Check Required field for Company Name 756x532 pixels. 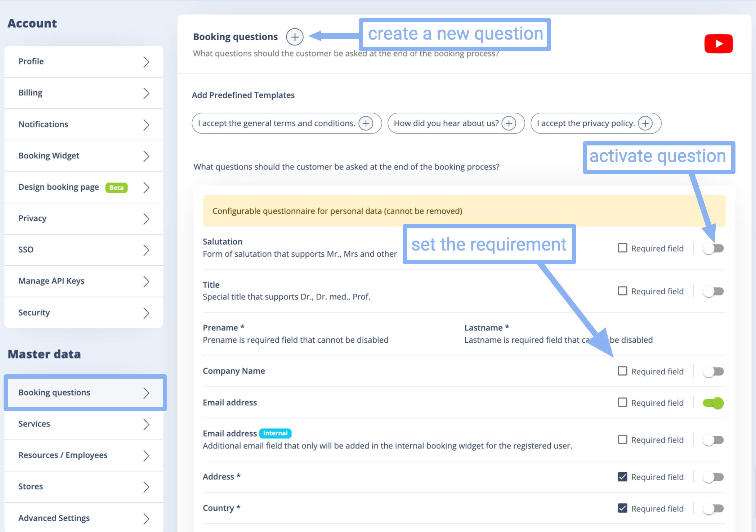coord(622,371)
